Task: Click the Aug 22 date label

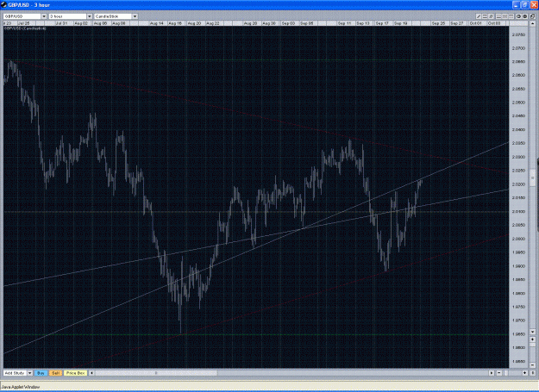Action: pos(213,23)
